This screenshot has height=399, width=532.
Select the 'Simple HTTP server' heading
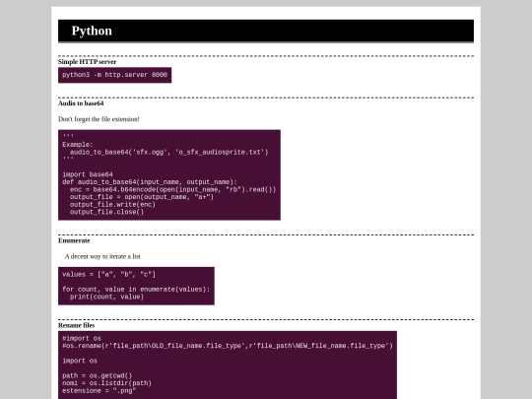tap(88, 62)
